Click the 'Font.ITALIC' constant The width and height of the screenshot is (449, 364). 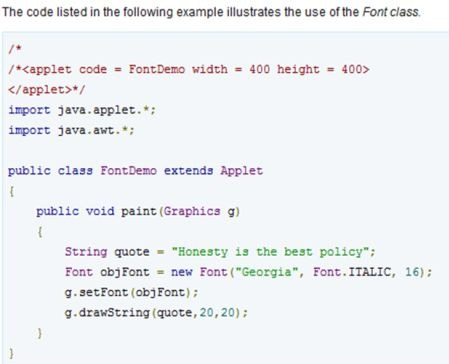point(352,272)
